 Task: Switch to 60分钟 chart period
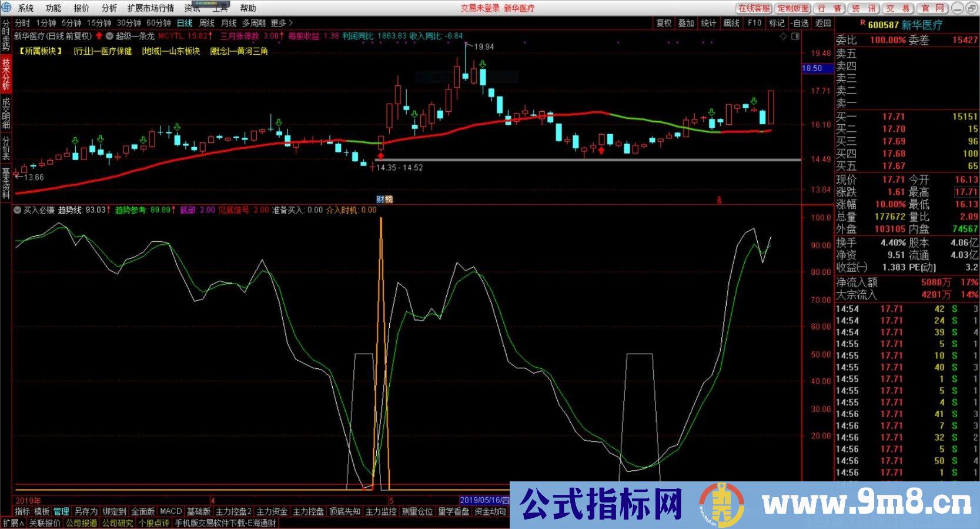tap(159, 23)
